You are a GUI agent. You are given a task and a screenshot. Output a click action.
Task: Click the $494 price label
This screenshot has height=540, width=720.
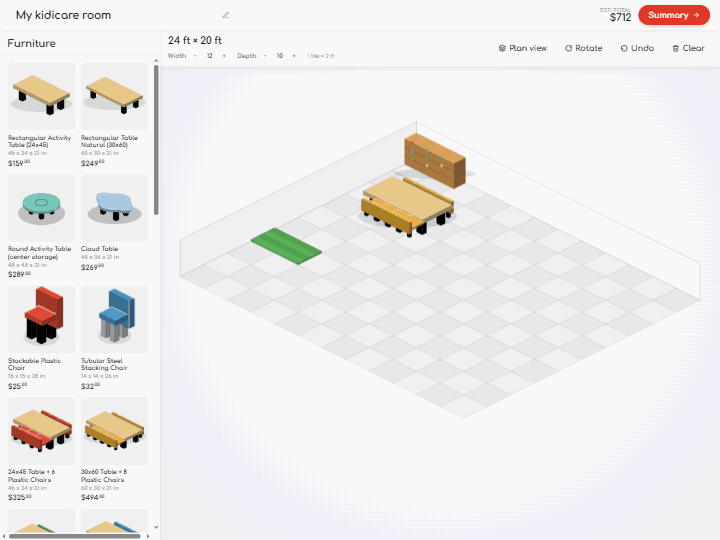[x=93, y=497]
